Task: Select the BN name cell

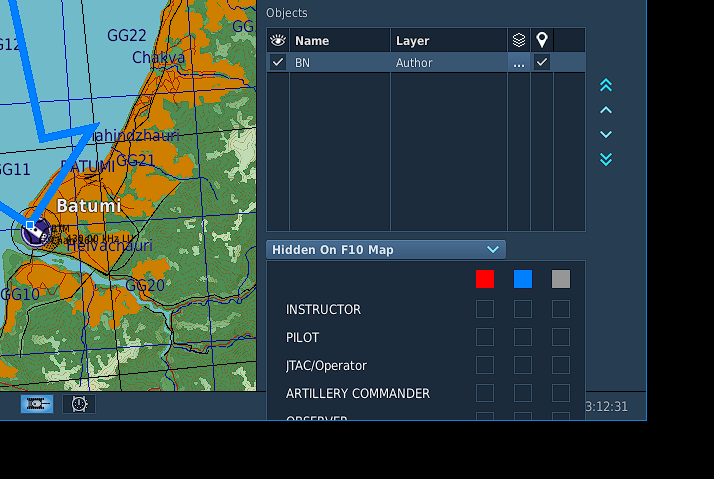Action: 340,62
